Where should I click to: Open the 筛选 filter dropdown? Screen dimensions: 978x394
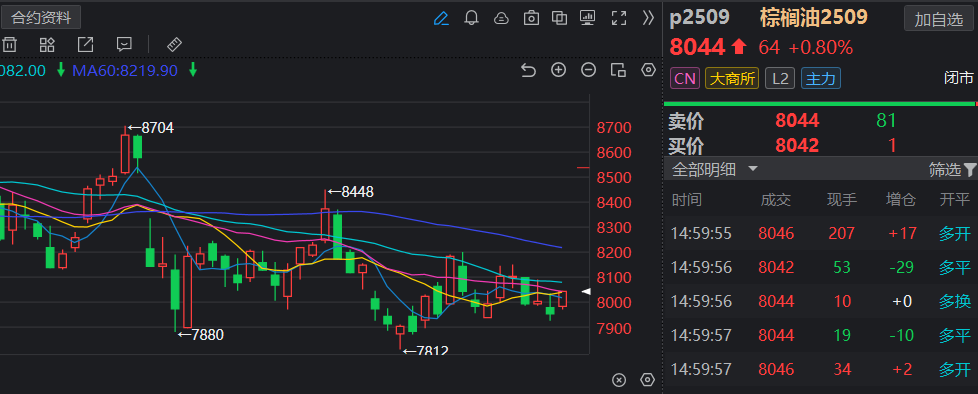[952, 169]
